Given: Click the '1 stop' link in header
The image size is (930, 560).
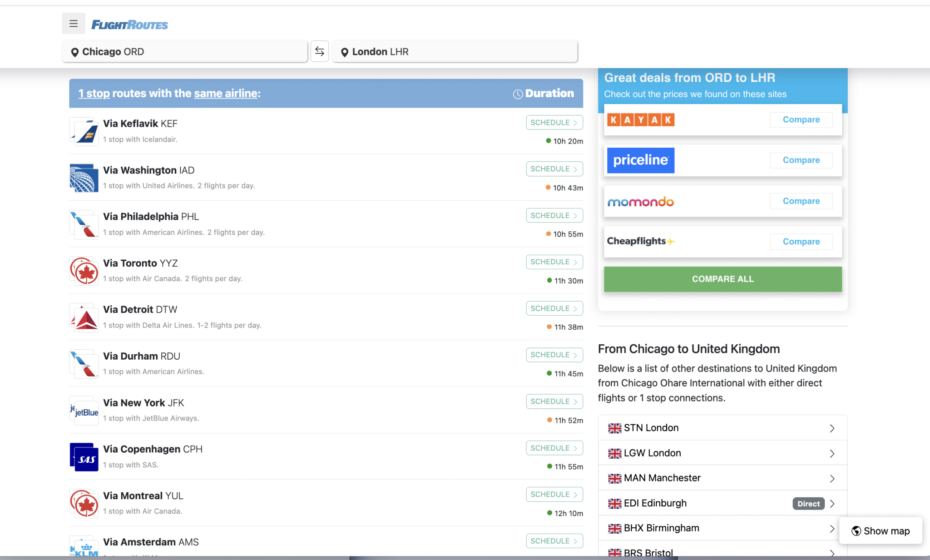Looking at the screenshot, I should tap(94, 94).
